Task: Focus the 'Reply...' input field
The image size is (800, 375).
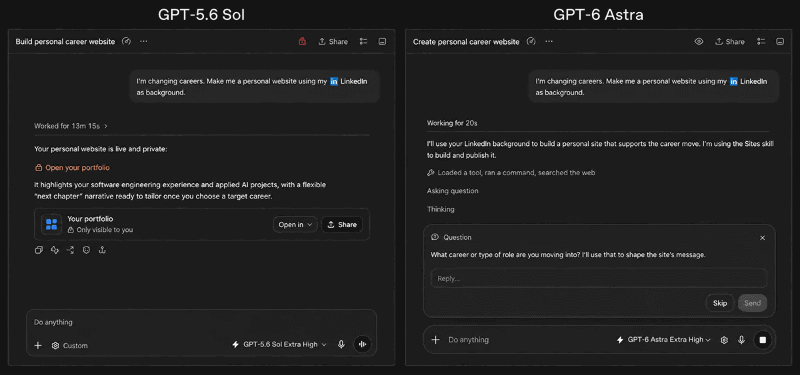Action: 599,279
